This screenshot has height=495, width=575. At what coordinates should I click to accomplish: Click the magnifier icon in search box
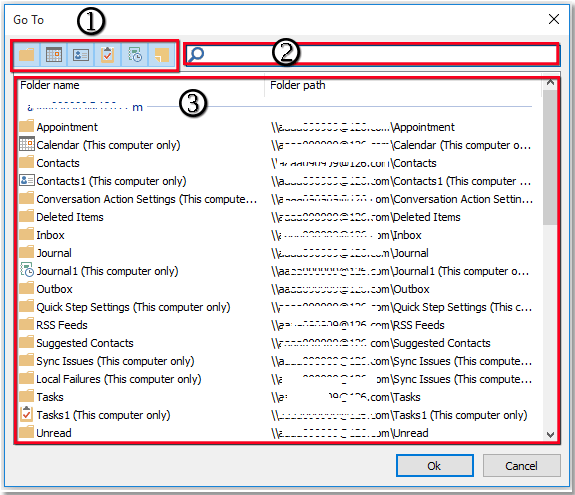[196, 55]
